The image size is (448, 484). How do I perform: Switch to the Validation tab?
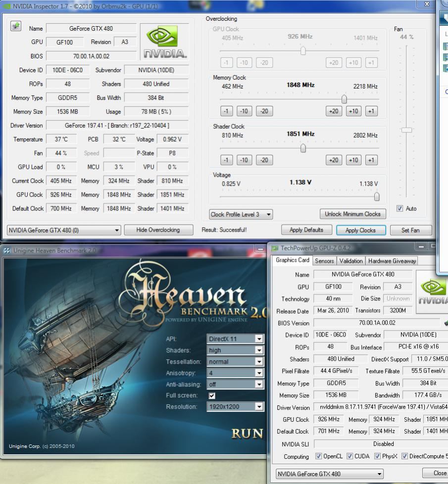click(x=351, y=261)
